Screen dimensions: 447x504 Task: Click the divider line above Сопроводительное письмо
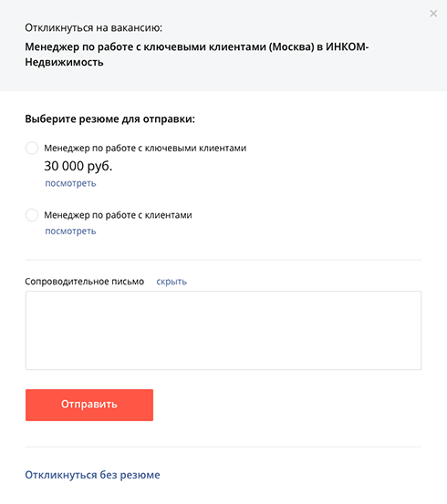point(223,260)
